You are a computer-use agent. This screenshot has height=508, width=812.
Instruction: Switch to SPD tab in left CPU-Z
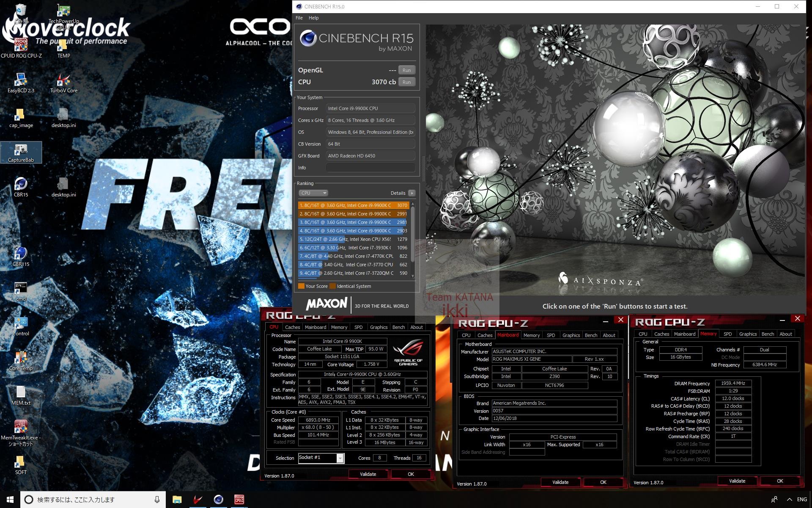coord(358,327)
